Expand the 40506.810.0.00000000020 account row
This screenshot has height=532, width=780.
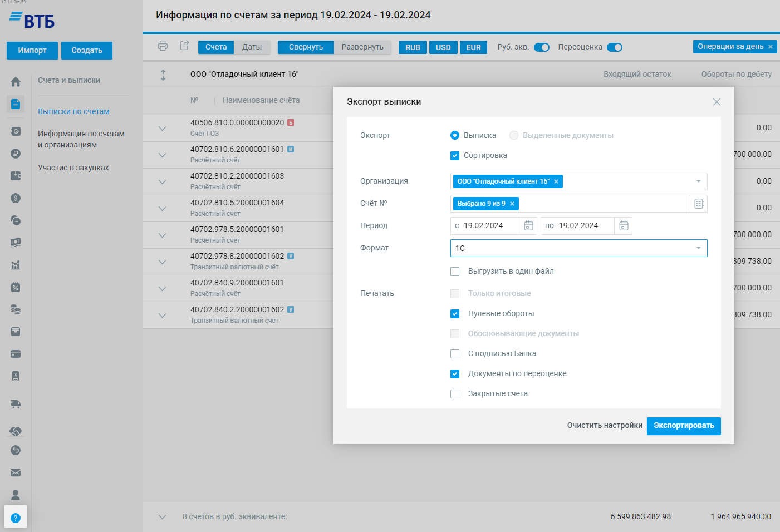click(x=162, y=129)
